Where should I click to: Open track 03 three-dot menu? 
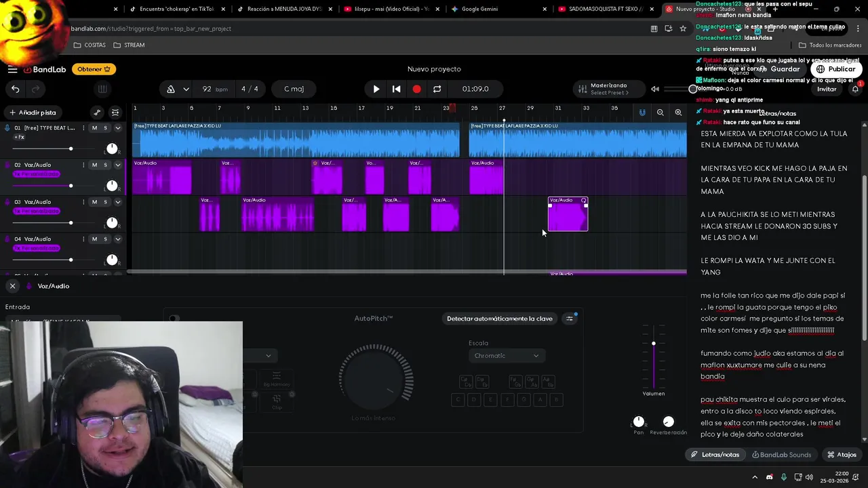83,202
